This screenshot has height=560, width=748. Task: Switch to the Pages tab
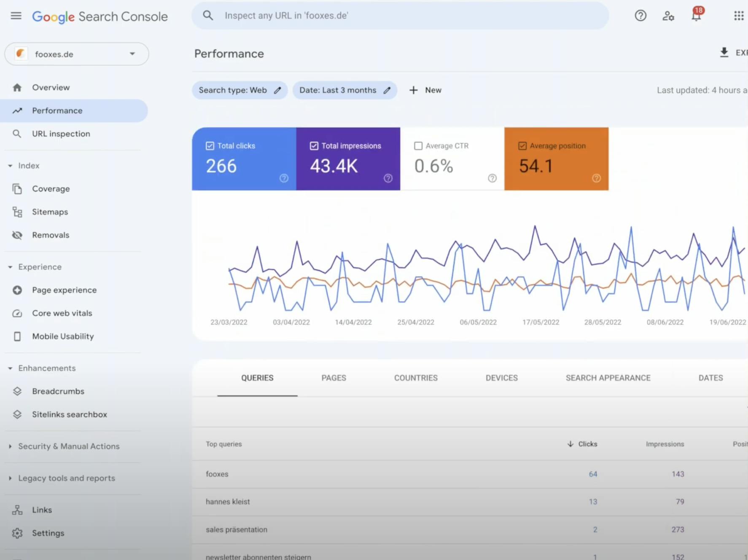[334, 378]
